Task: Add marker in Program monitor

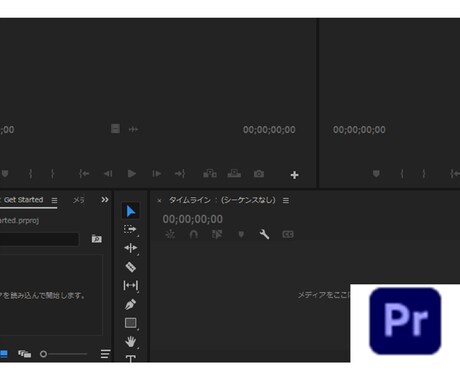Action: coord(376,174)
